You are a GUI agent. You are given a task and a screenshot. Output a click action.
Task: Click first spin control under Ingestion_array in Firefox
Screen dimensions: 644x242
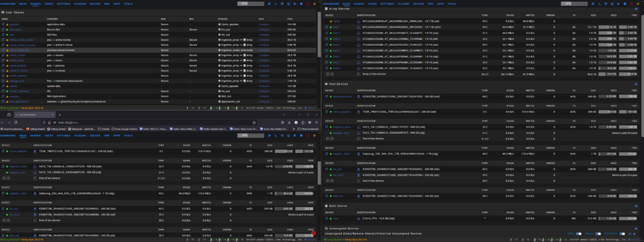point(4,178)
